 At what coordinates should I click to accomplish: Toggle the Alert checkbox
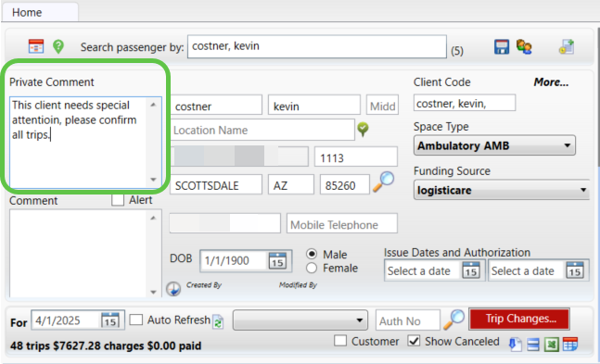pos(118,199)
